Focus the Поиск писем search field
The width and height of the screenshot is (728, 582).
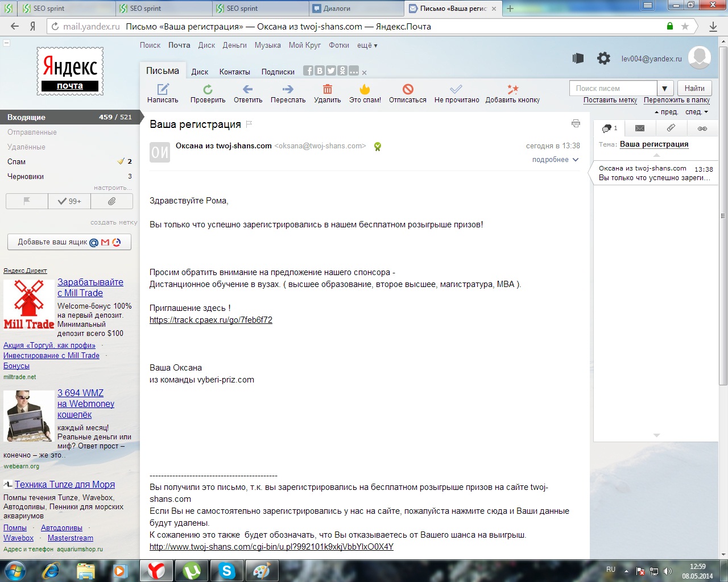coord(613,88)
